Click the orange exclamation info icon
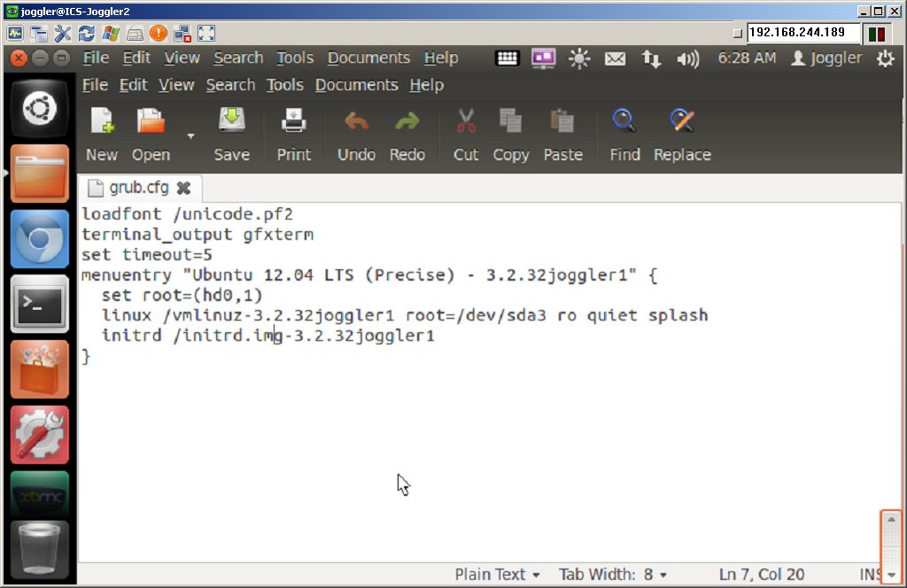Image resolution: width=907 pixels, height=588 pixels. 158,34
